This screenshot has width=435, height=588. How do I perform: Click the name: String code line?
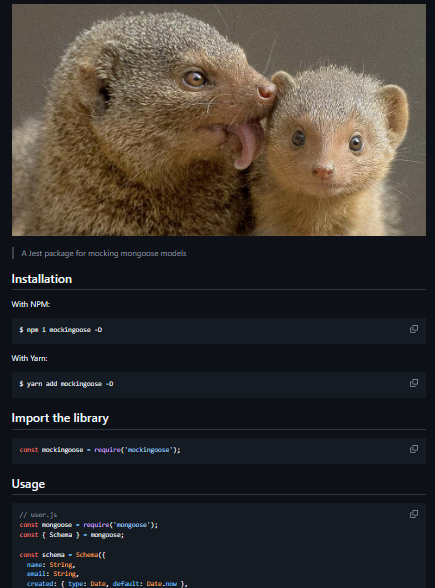tap(51, 565)
